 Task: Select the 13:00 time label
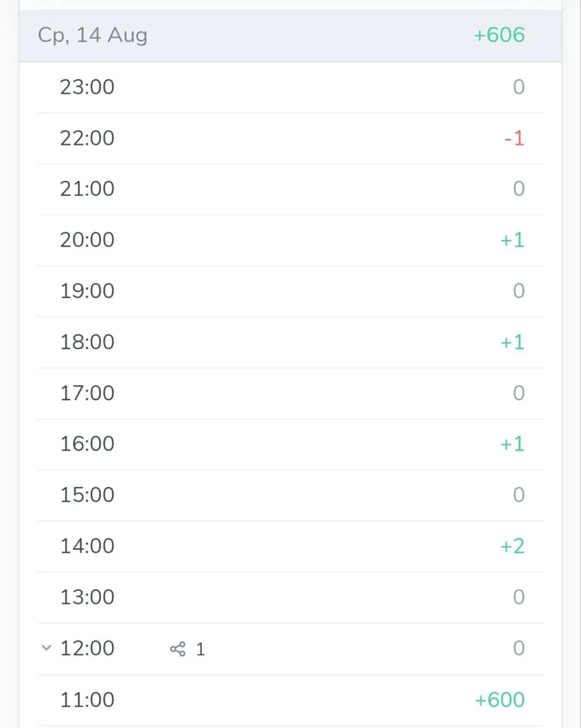click(87, 597)
